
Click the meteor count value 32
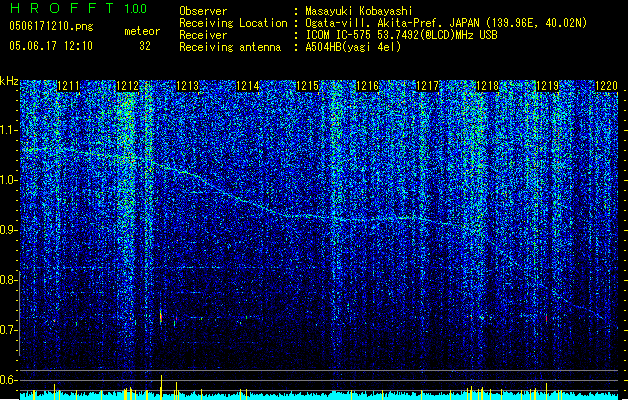pyautogui.click(x=145, y=46)
